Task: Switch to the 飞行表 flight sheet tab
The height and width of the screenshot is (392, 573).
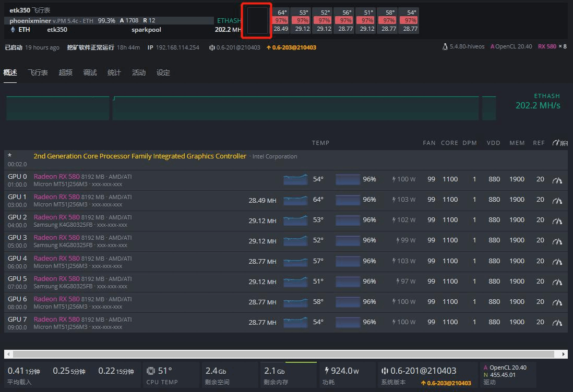Action: point(38,72)
